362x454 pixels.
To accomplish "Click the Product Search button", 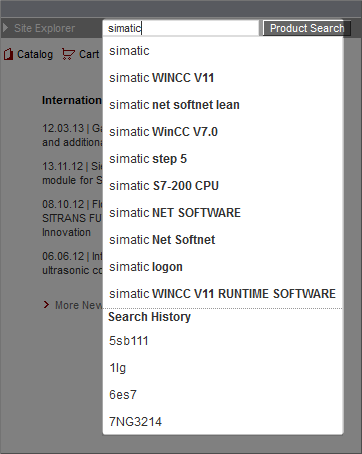I will 307,28.
